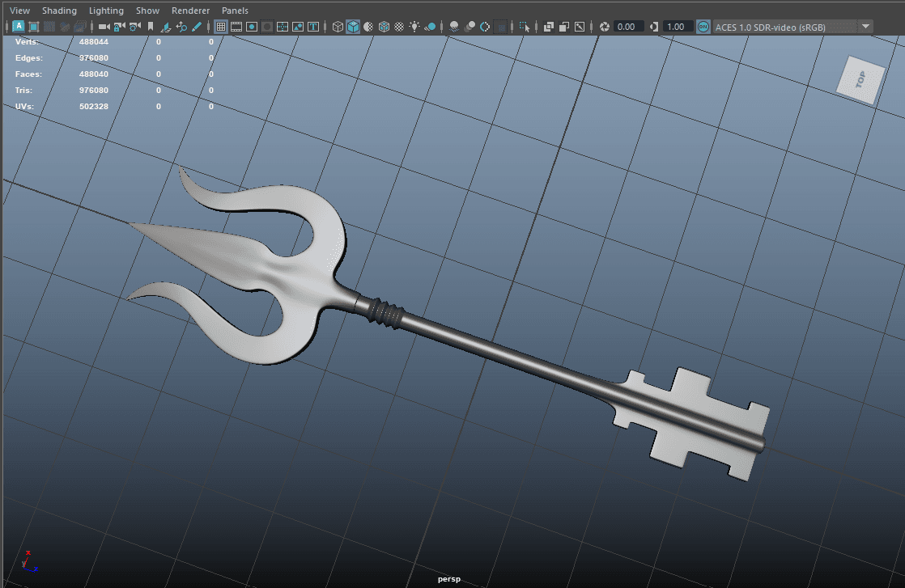Toggle X-Ray Active Components icon

pos(564,27)
